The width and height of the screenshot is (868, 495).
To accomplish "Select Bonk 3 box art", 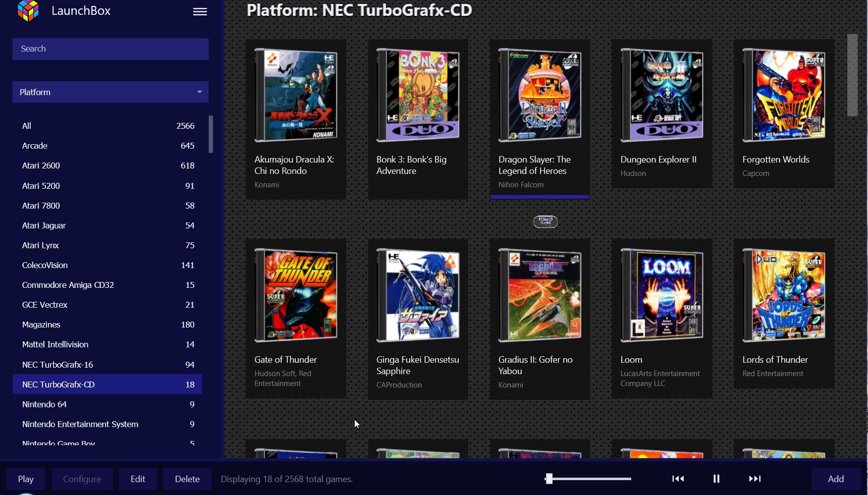I will click(418, 95).
